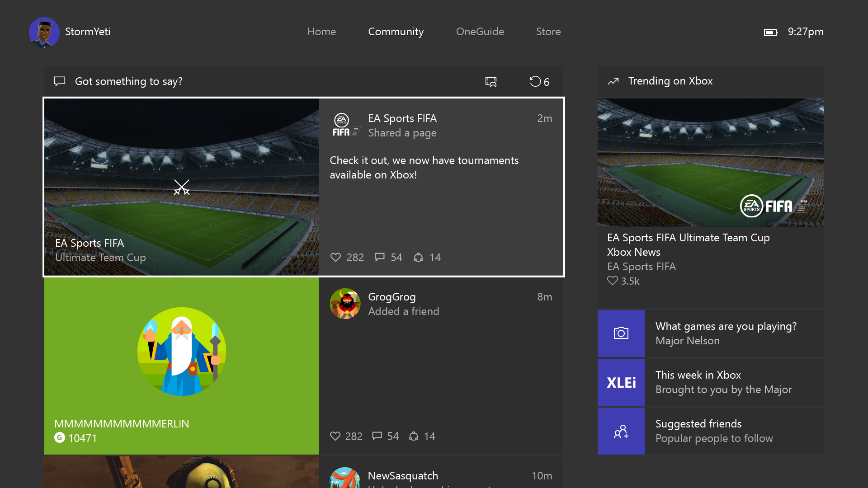Open the Trending FIFA Ultimate Team Cup thumbnail
868x488 pixels.
click(x=710, y=163)
